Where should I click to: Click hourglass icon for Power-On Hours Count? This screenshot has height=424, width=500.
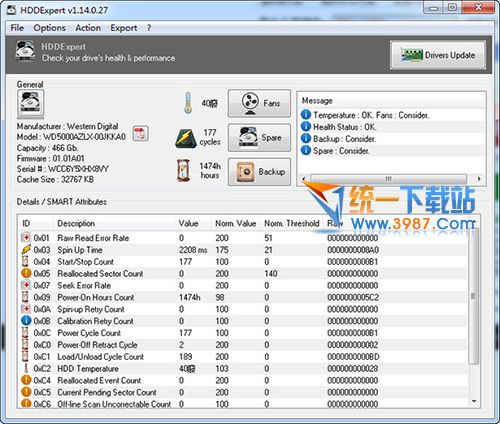(25, 297)
